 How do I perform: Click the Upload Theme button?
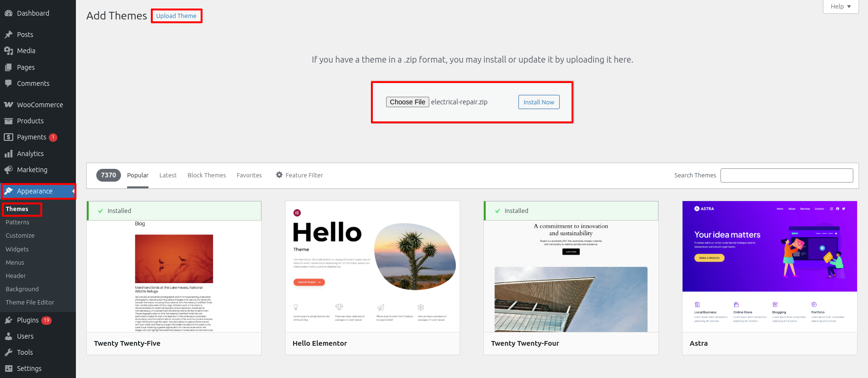[x=176, y=16]
